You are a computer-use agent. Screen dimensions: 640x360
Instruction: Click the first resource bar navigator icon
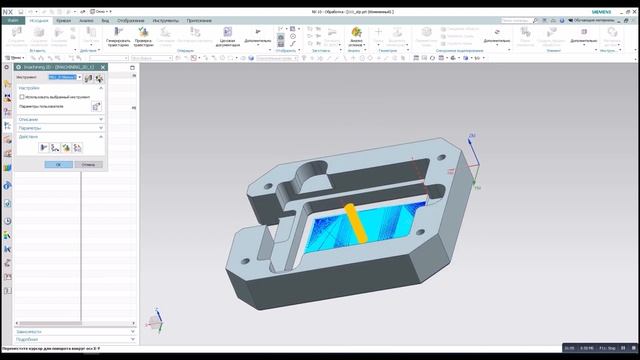[7, 84]
